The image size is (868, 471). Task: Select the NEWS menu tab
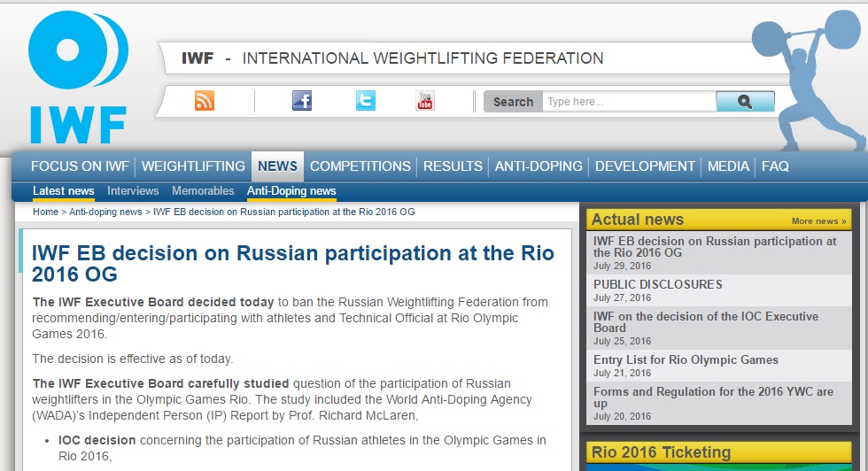(277, 166)
